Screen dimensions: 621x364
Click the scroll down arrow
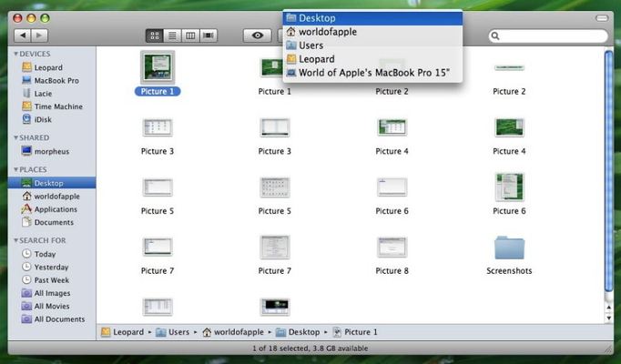[x=609, y=318]
